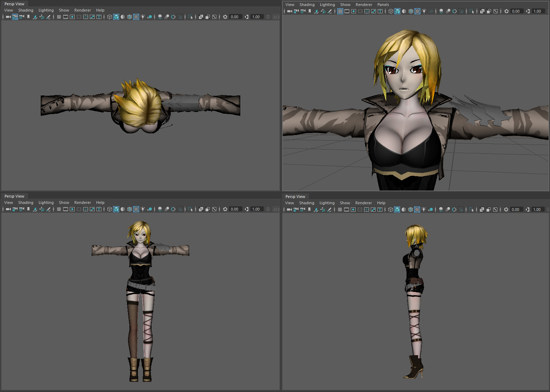Select bottom-right Persp View tab
The height and width of the screenshot is (392, 550).
295,197
